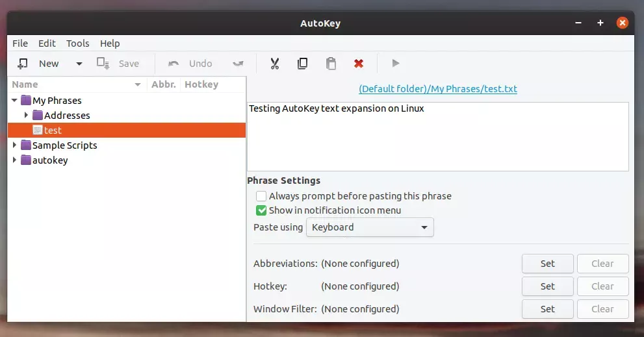Click the undo arrow icon

coord(174,64)
